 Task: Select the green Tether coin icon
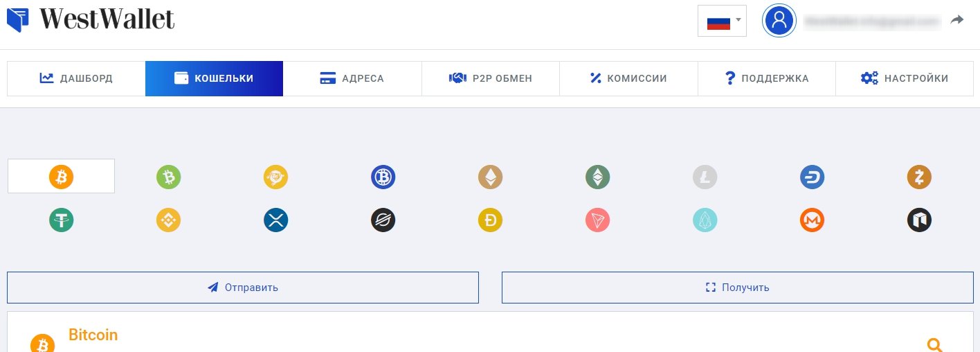(x=61, y=220)
